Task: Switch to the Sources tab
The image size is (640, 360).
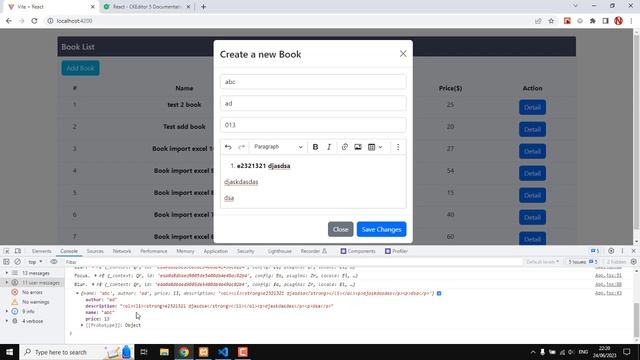Action: 95,251
